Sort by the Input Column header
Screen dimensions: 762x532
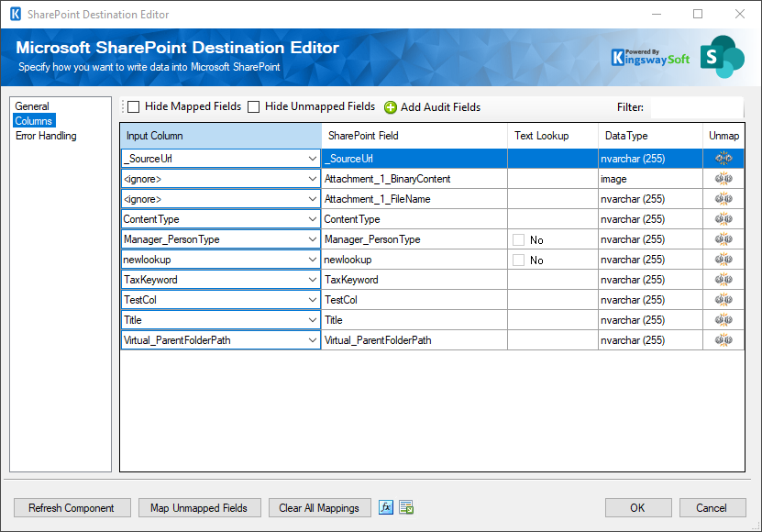(x=221, y=136)
